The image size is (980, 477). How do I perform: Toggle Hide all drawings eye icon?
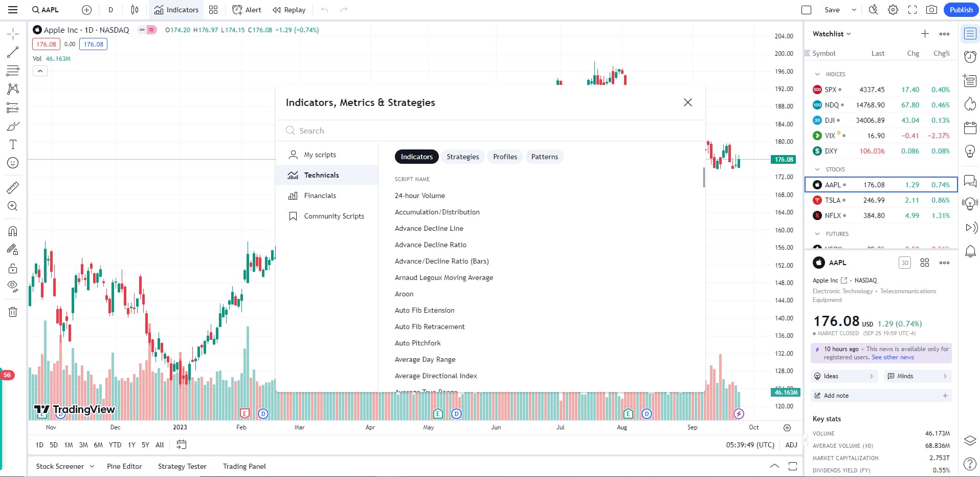click(x=12, y=286)
